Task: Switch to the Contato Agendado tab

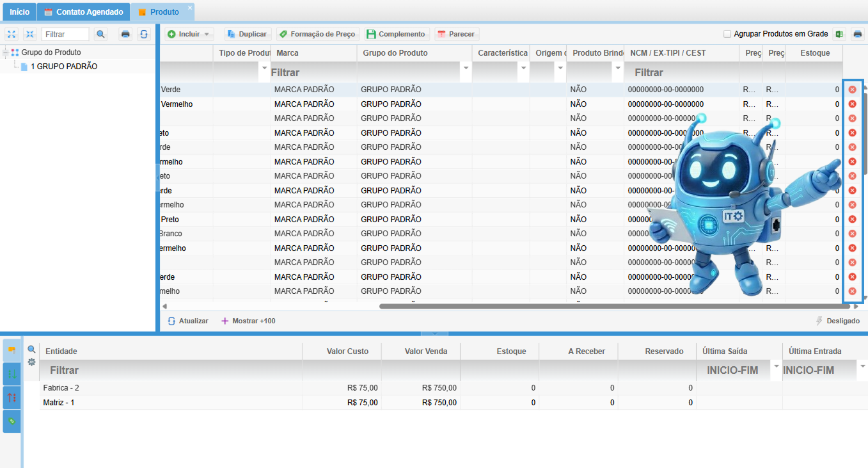Action: (83, 12)
